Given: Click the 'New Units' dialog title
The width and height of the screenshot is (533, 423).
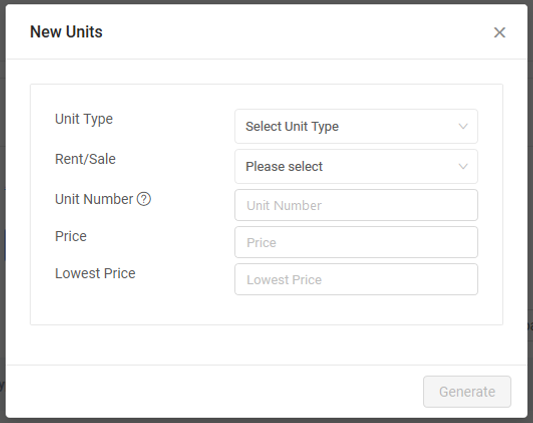Looking at the screenshot, I should pos(66,32).
